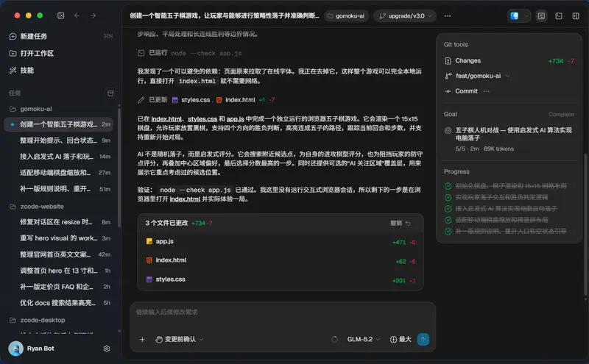Click the 新建任务 new task icon
Viewport: 589px width, 364px height.
13,37
